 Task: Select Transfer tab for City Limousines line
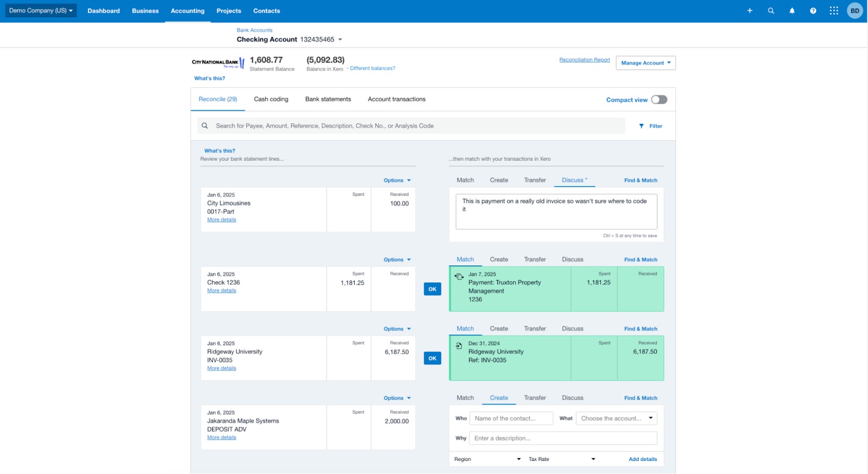[x=535, y=180]
